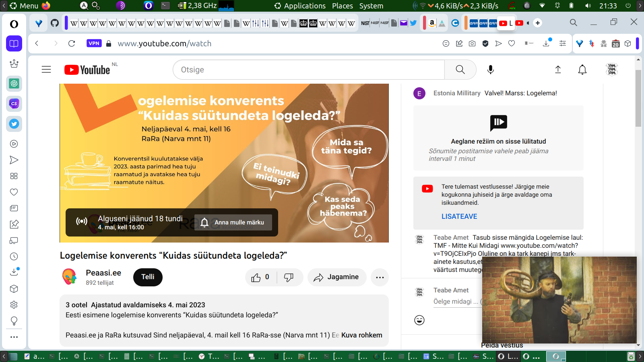This screenshot has height=362, width=644.
Task: Click the LISATEAVE link in chat
Action: (x=459, y=216)
